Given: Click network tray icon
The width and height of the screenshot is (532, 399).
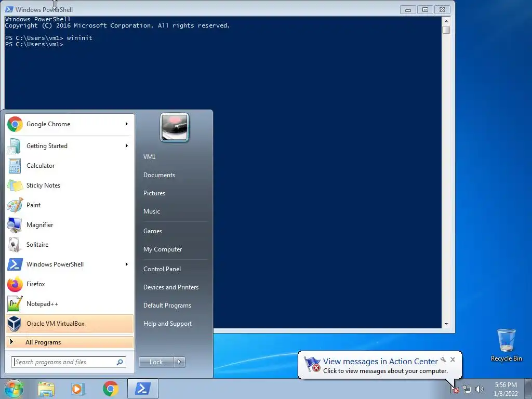Looking at the screenshot, I should (467, 390).
